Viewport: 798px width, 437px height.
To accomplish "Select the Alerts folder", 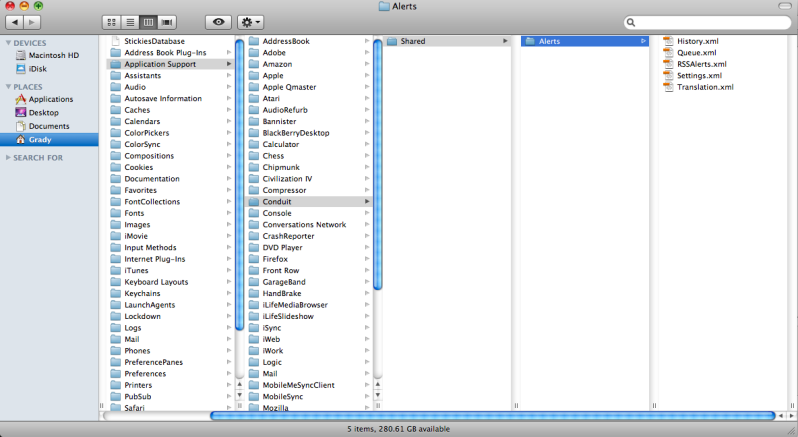I will (x=585, y=41).
